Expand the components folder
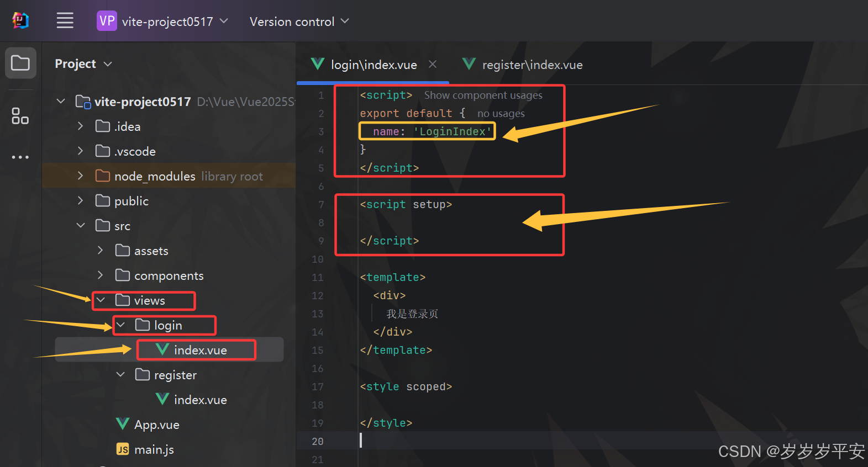This screenshot has height=467, width=868. click(x=101, y=275)
